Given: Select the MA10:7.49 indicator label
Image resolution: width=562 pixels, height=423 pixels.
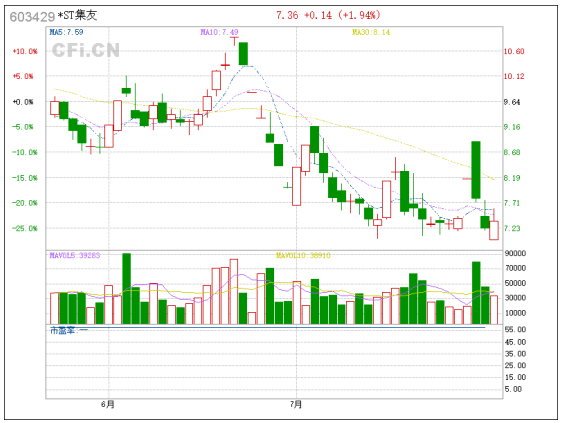Looking at the screenshot, I should point(219,32).
